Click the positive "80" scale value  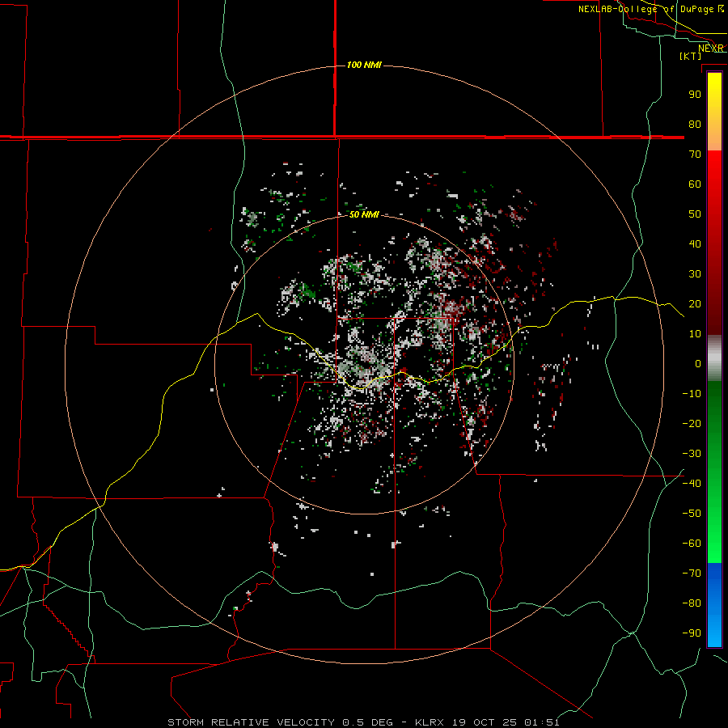695,124
